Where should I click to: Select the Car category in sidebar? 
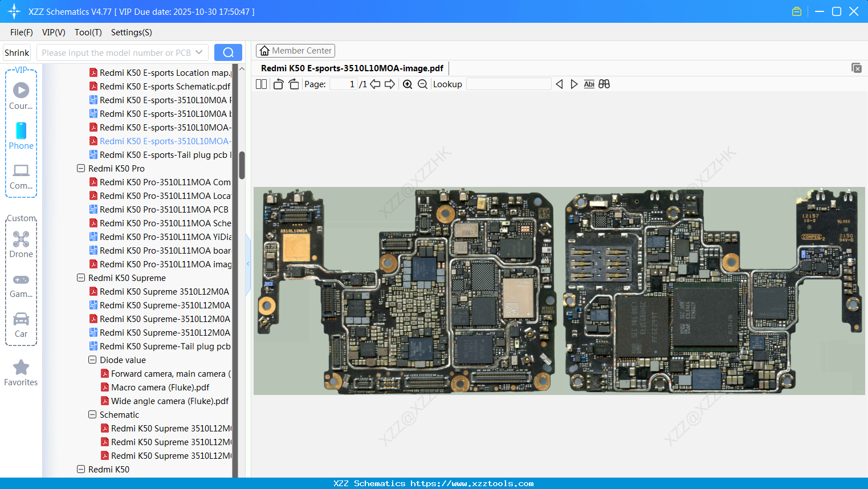point(21,324)
